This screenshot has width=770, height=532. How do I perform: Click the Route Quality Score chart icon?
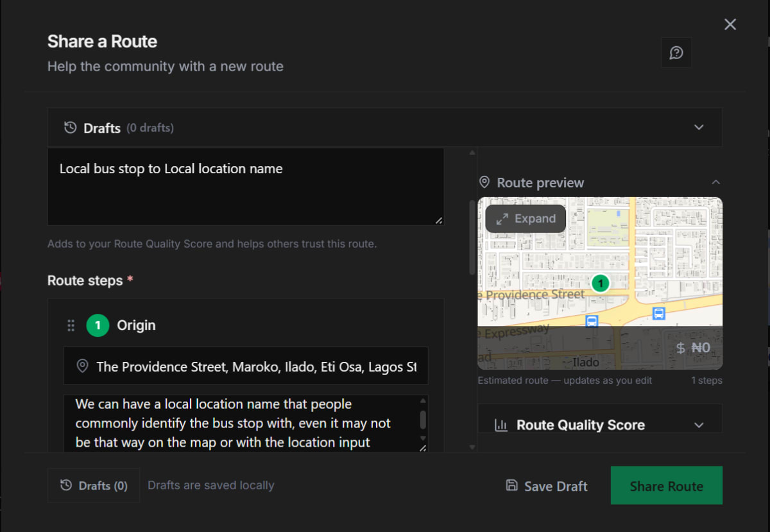pyautogui.click(x=501, y=425)
